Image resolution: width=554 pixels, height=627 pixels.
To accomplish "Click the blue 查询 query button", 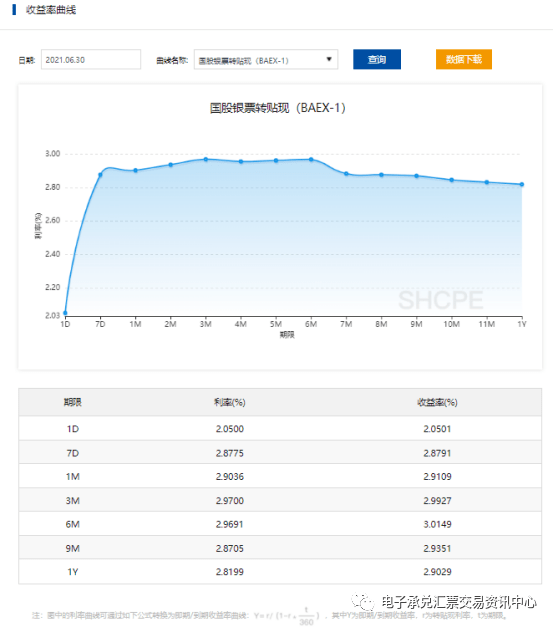I will [x=377, y=60].
